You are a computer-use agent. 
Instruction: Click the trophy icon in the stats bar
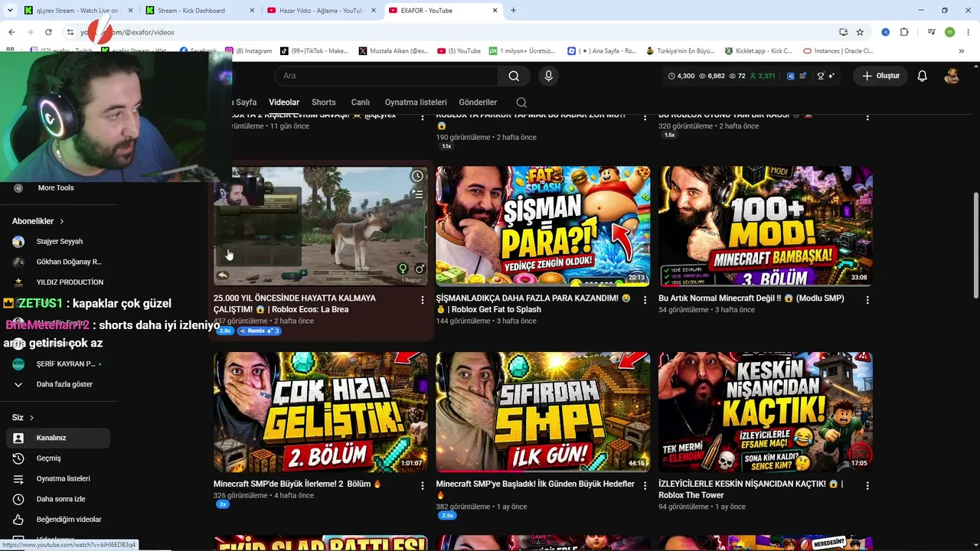821,76
